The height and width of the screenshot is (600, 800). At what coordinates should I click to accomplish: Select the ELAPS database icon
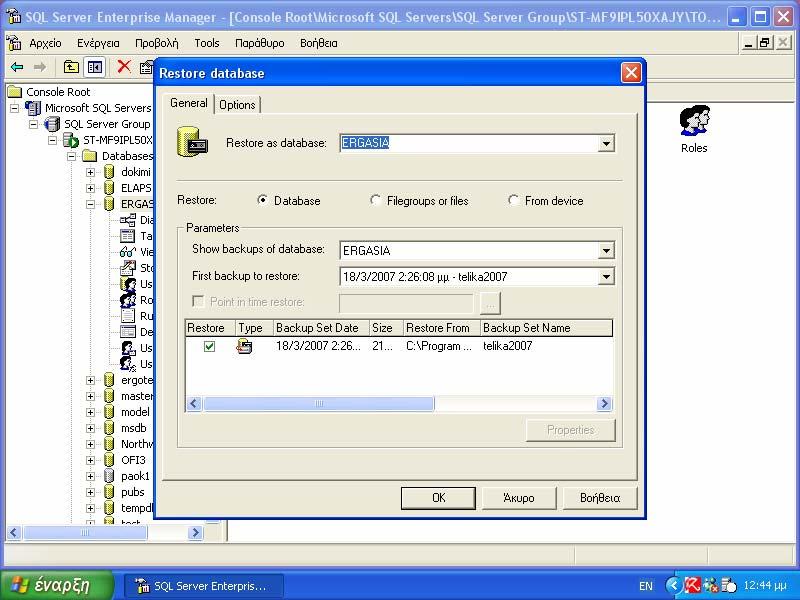[109, 188]
